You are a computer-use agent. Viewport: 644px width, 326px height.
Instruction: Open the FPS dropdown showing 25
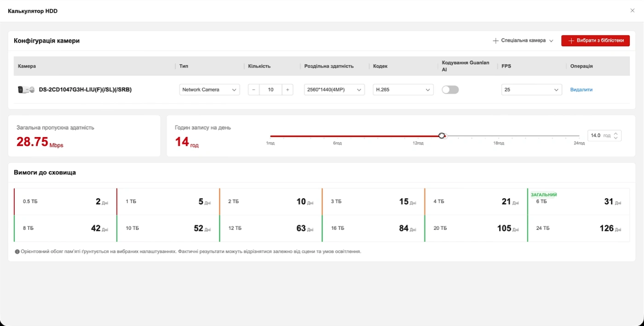531,90
